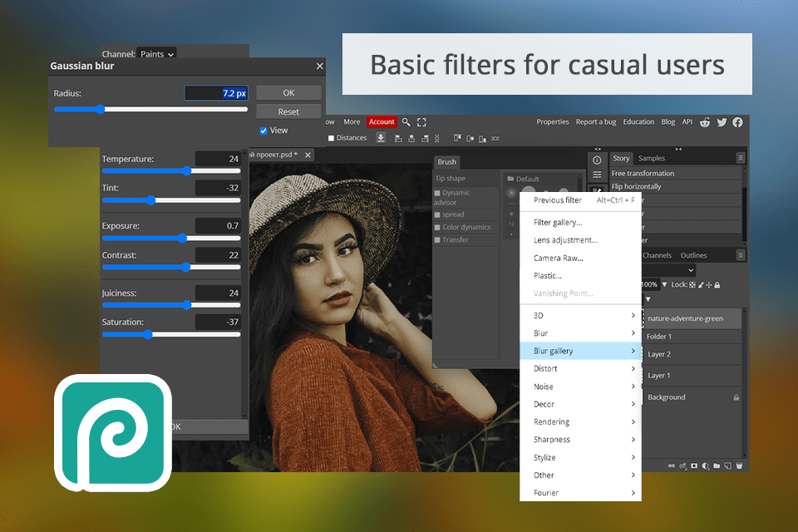Add a layer mask icon
This screenshot has width=798, height=532.
pos(694,466)
